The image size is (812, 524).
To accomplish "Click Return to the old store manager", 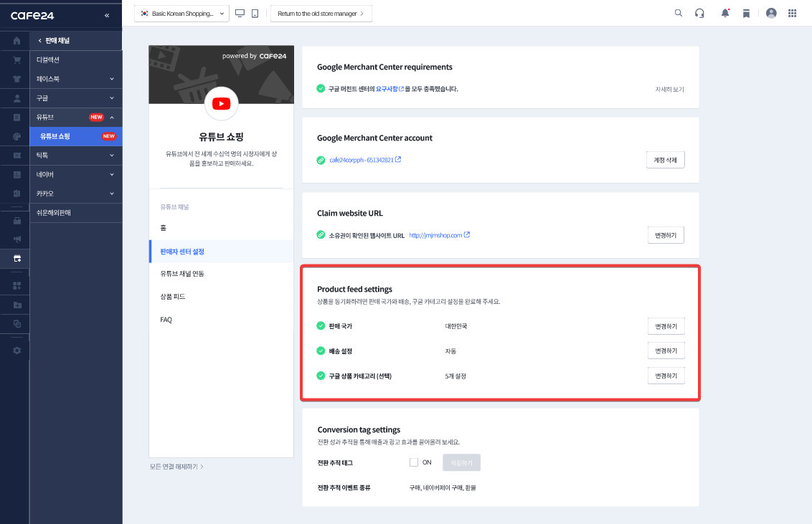I will coord(321,14).
